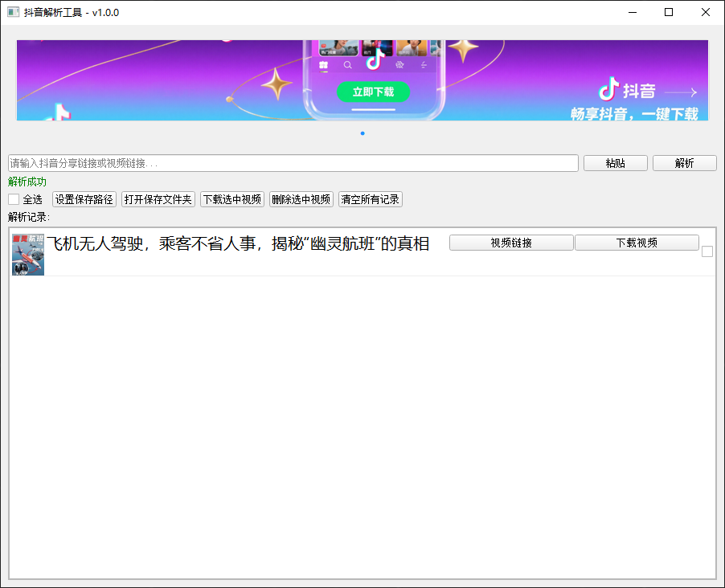Select the blue carousel dot under the banner
Screen dimensions: 725x588
(x=362, y=133)
